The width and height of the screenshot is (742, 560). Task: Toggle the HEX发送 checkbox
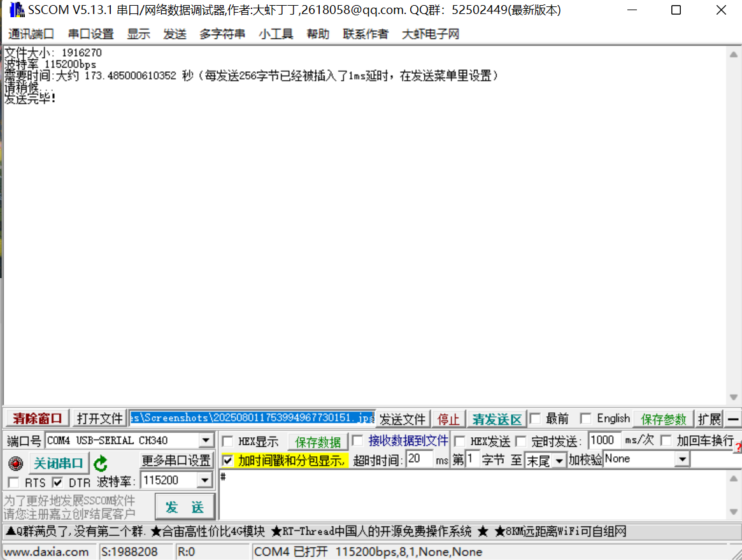tap(459, 441)
